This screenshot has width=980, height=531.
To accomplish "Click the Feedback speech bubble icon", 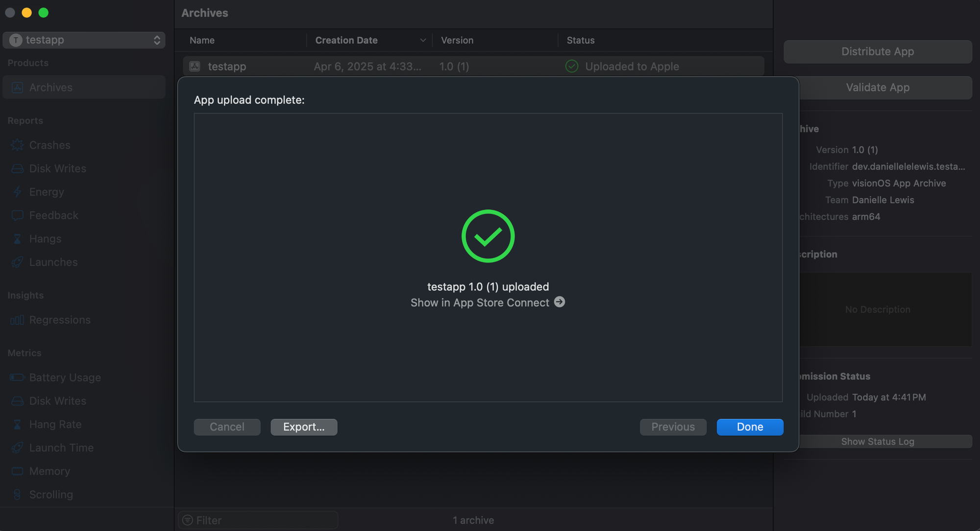I will coord(17,215).
